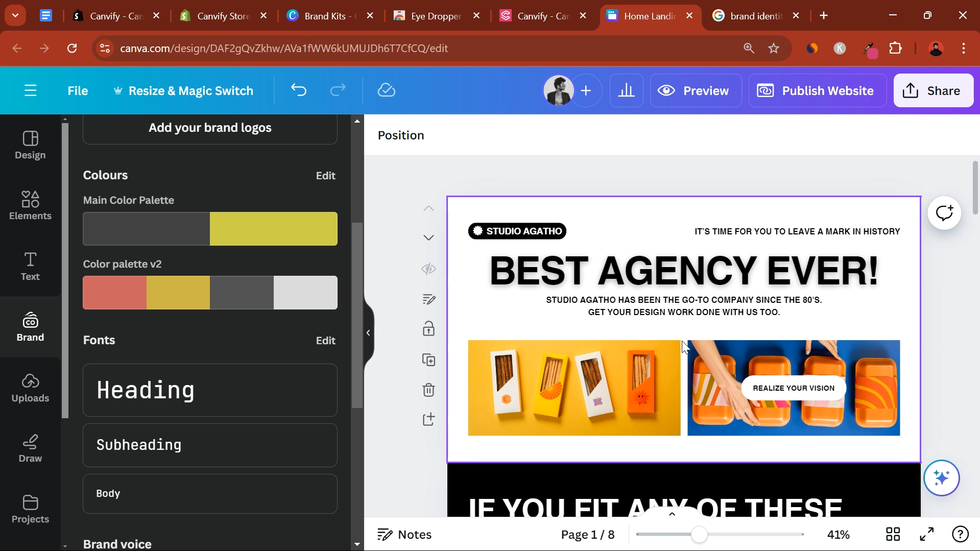
Task: Edit the brand Colours section
Action: point(325,176)
